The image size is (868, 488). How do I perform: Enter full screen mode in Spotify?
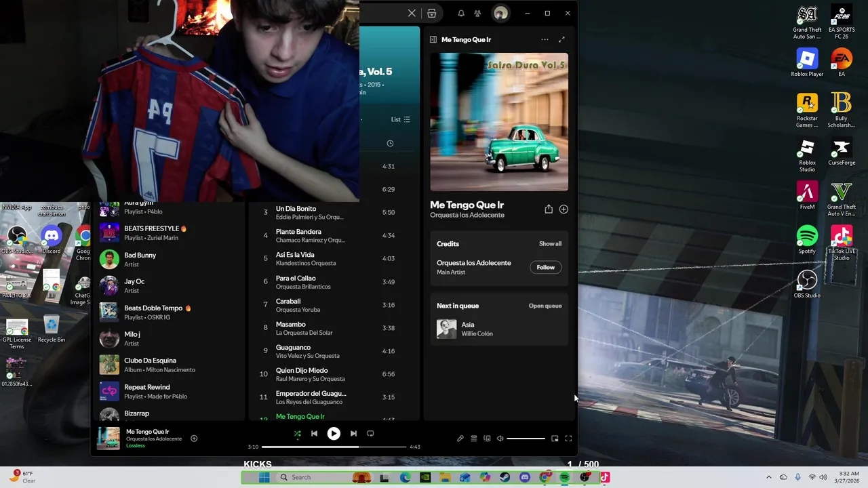568,439
